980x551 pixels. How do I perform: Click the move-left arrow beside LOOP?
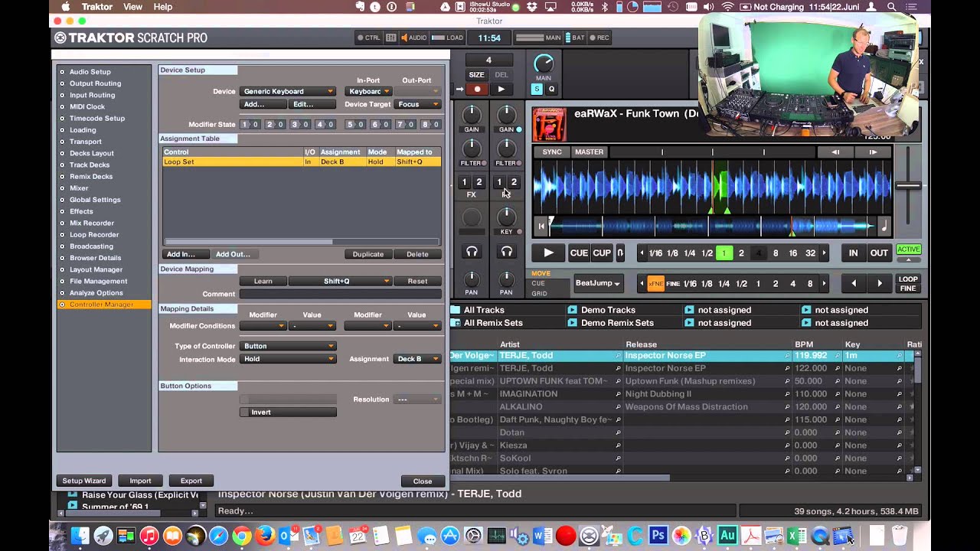click(x=854, y=284)
